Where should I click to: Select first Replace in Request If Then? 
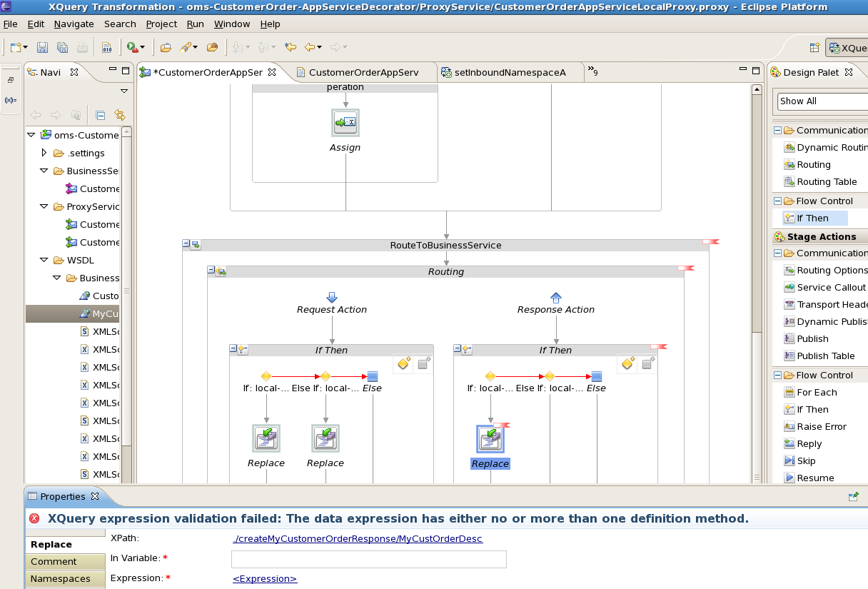[266, 438]
